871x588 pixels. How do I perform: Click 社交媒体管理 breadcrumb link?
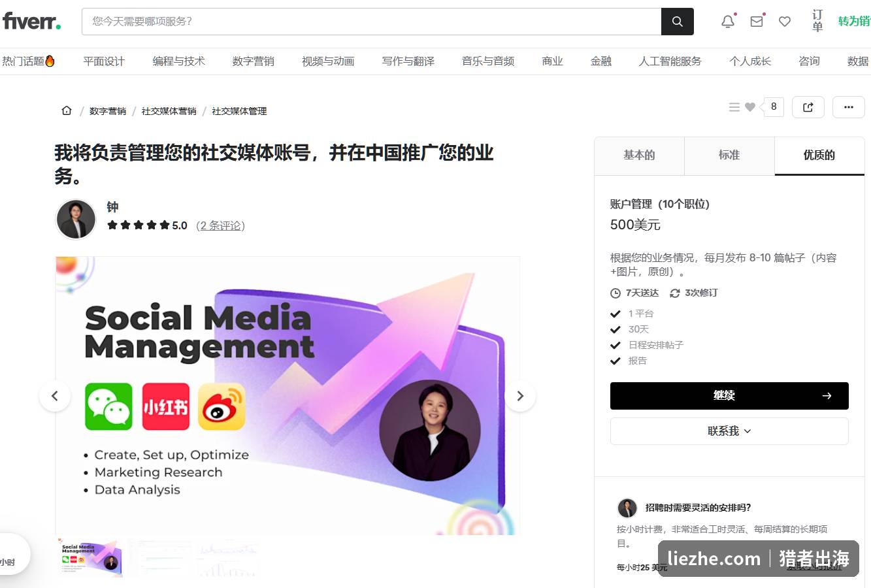[239, 111]
